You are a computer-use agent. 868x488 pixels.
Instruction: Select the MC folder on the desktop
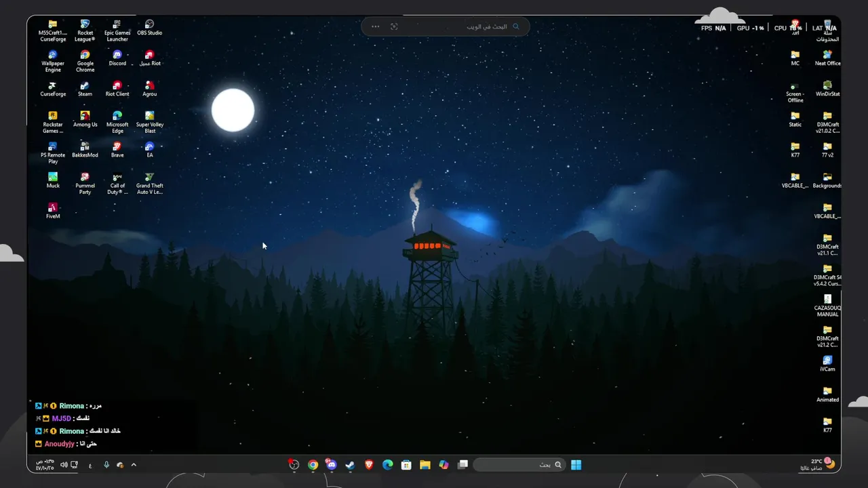(x=795, y=58)
